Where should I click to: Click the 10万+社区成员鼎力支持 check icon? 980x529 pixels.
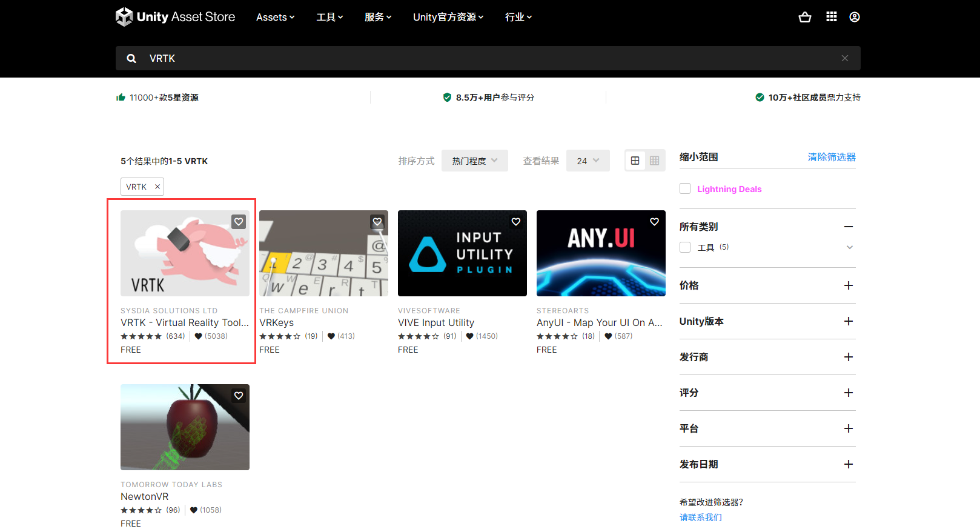point(760,97)
